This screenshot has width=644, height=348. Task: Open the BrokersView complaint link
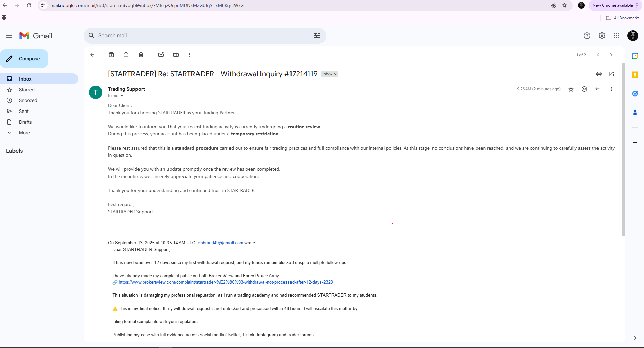click(x=226, y=282)
